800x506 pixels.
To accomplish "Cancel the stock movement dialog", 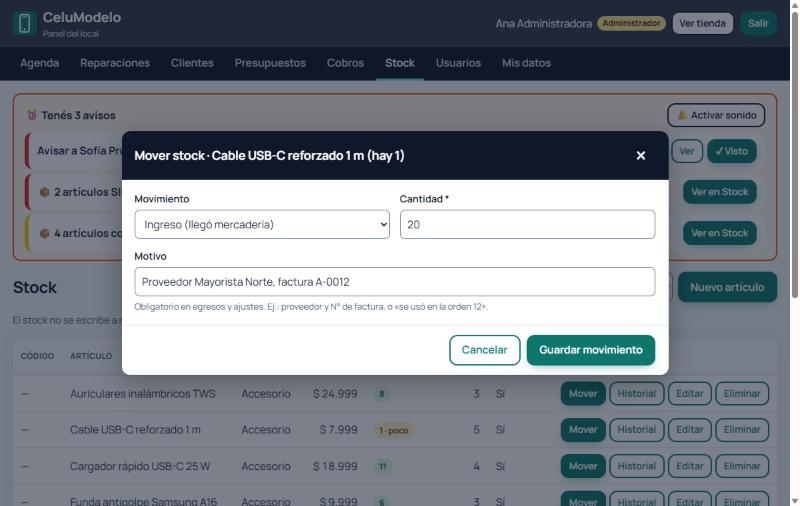I will (485, 350).
